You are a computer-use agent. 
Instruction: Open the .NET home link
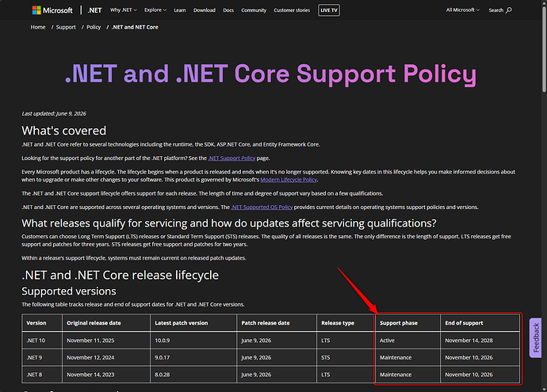[94, 10]
